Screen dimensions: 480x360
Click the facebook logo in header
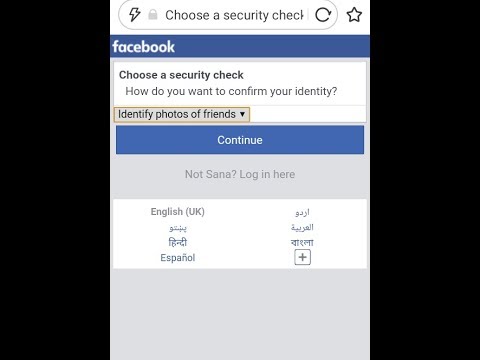tap(143, 47)
